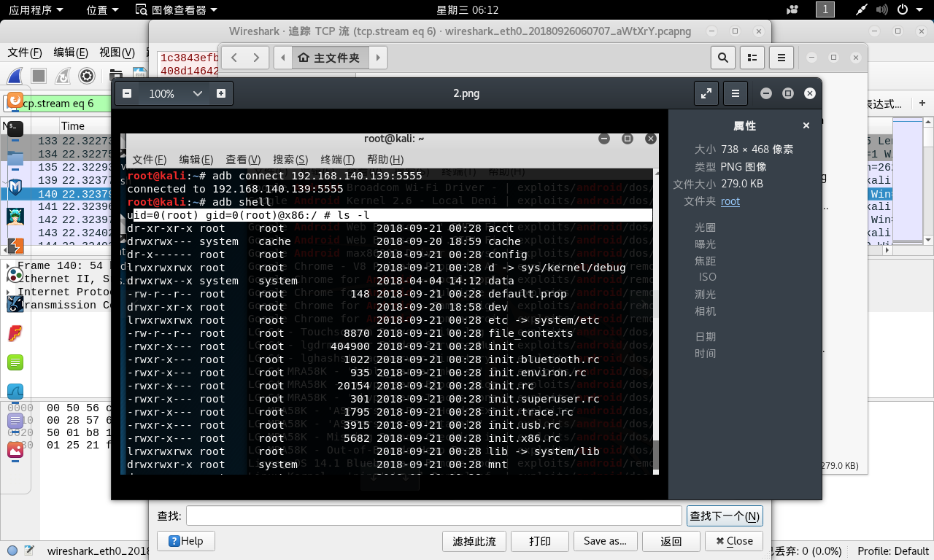Open the 位置 places menu
934x560 pixels.
pos(102,10)
